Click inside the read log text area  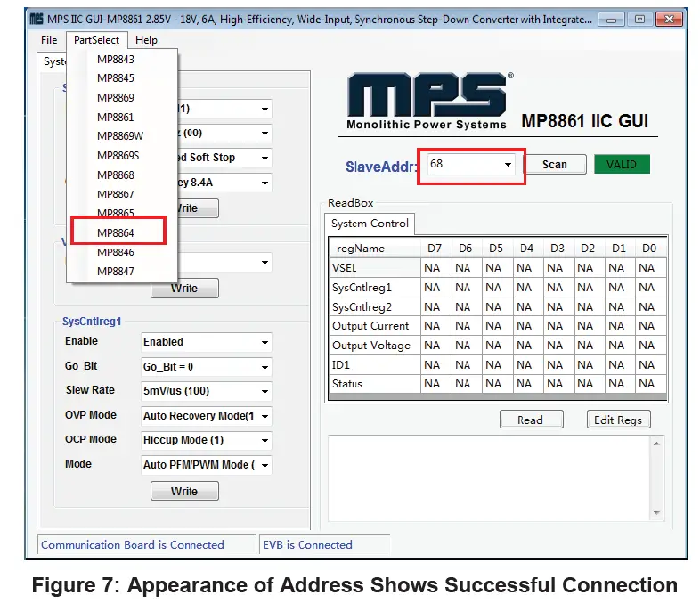click(490, 478)
